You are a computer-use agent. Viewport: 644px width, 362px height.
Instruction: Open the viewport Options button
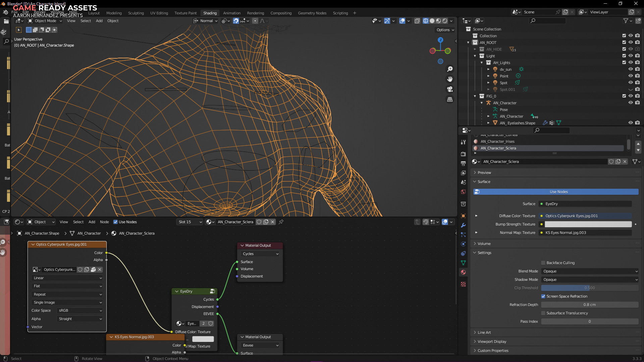tap(445, 30)
